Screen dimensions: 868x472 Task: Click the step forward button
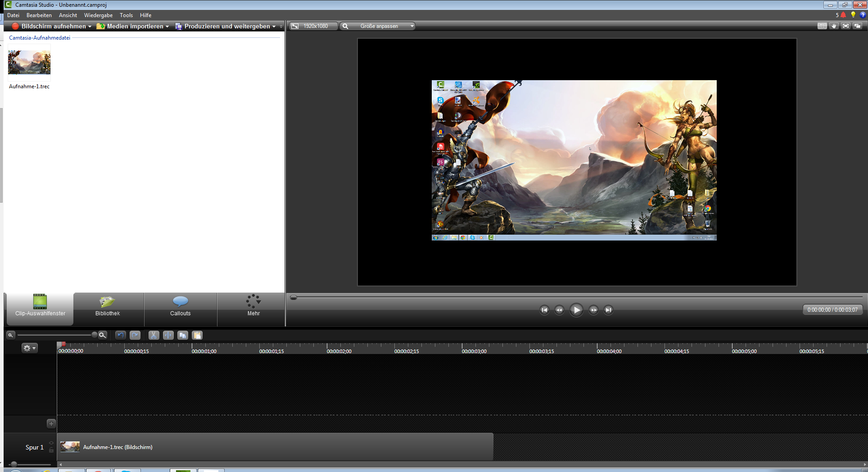(x=593, y=310)
